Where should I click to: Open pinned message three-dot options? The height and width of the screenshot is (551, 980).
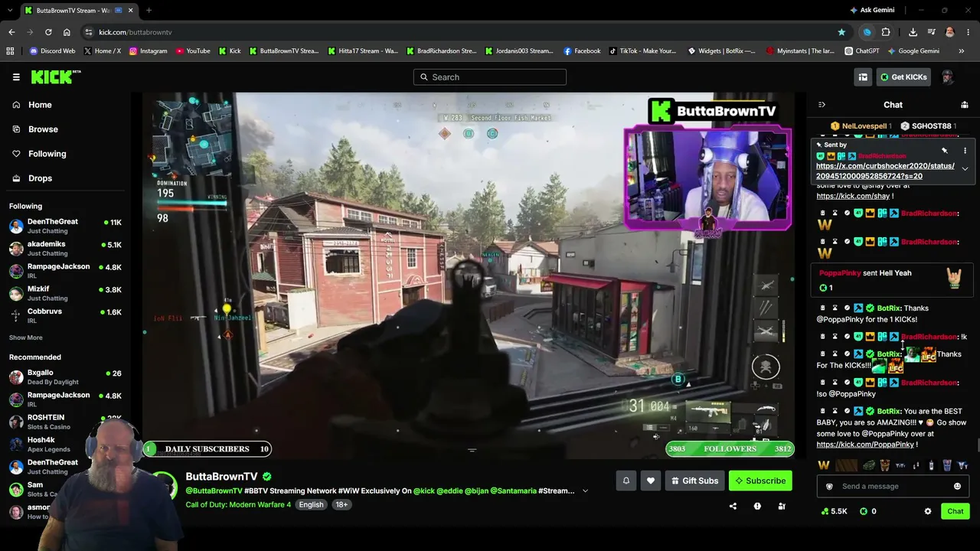pyautogui.click(x=965, y=150)
